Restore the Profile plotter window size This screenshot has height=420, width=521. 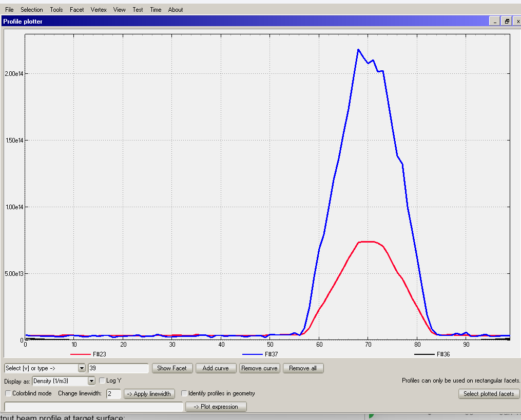click(x=507, y=21)
